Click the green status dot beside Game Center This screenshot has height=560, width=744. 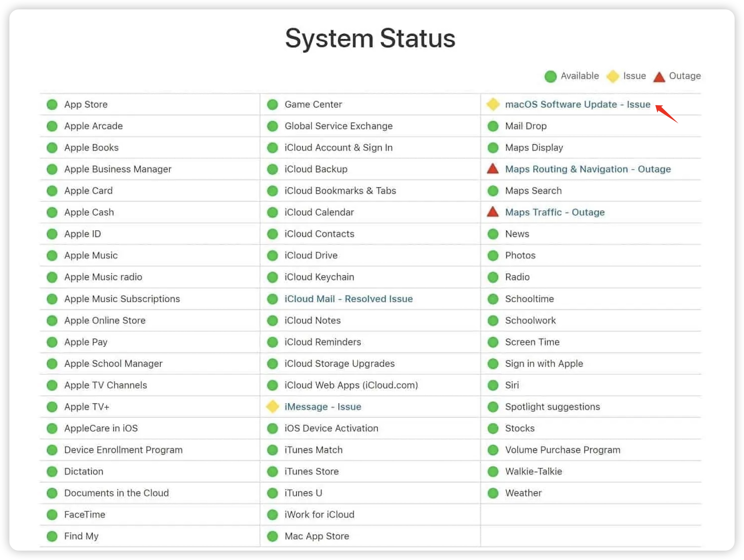pos(273,105)
